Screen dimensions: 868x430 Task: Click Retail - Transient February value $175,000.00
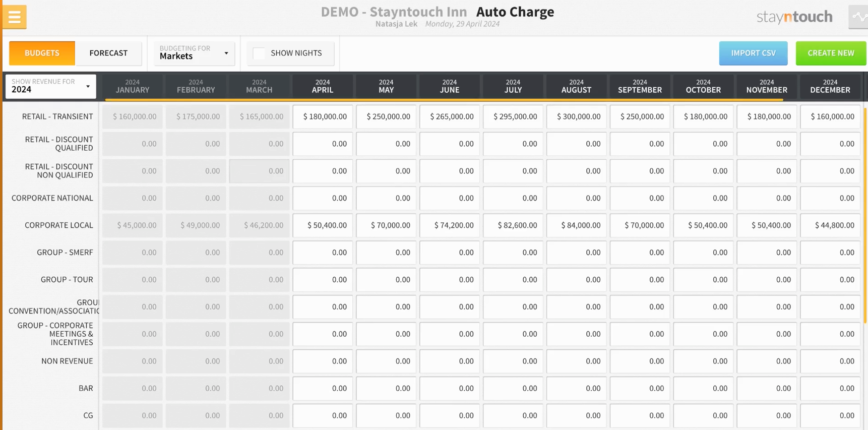pyautogui.click(x=196, y=116)
